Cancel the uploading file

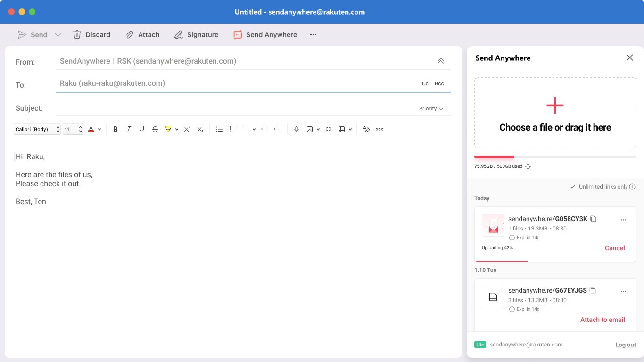point(615,248)
